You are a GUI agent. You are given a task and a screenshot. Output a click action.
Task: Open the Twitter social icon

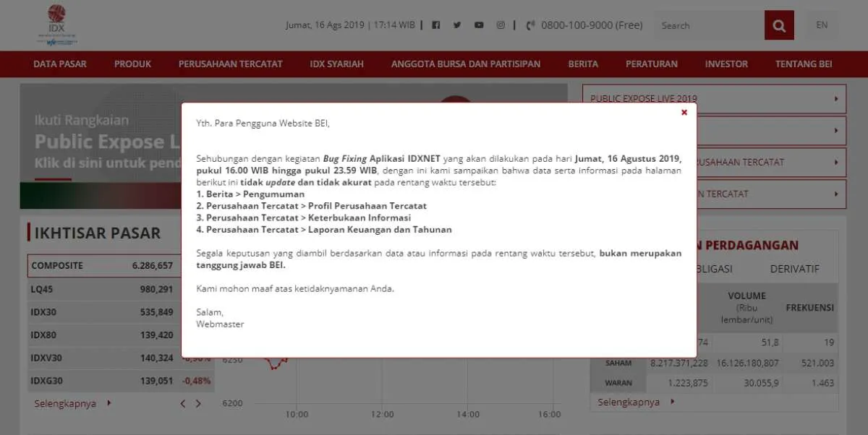pyautogui.click(x=457, y=25)
